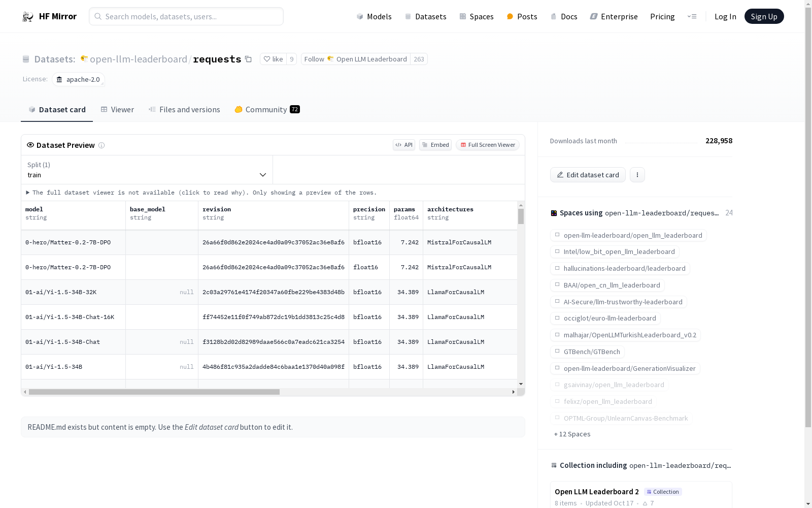The height and width of the screenshot is (508, 812).
Task: Open the open-llm-leaderboard/GenerationVisualizer space
Action: [x=625, y=368]
